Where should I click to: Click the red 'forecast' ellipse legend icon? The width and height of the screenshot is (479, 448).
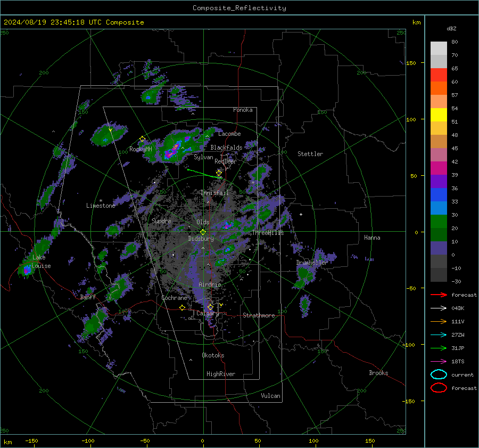point(439,388)
